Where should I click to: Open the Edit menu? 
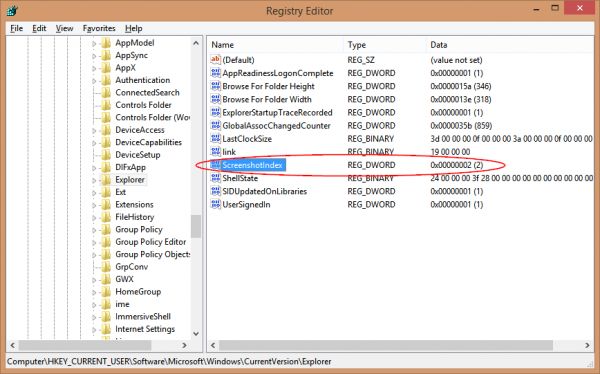[x=39, y=28]
